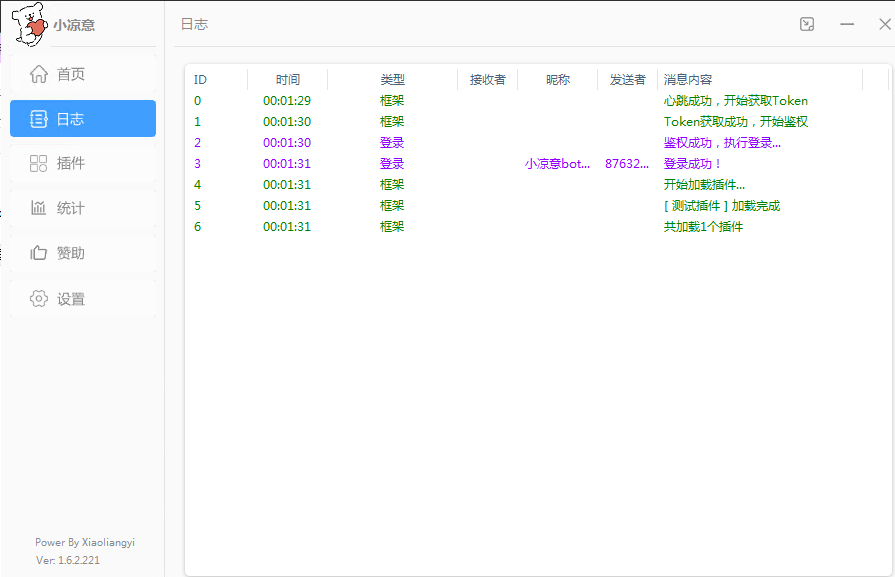Click the 消息内容 column header
The width and height of the screenshot is (895, 577).
tap(688, 80)
